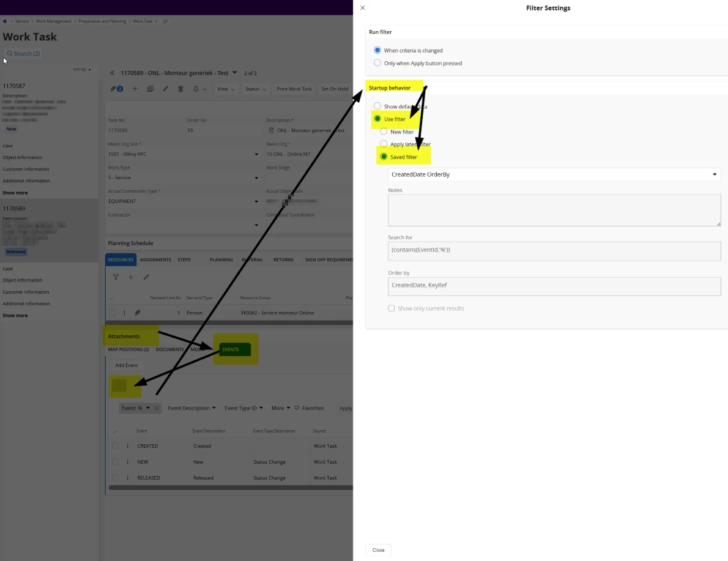Open record selector dropdown next to task title

234,72
